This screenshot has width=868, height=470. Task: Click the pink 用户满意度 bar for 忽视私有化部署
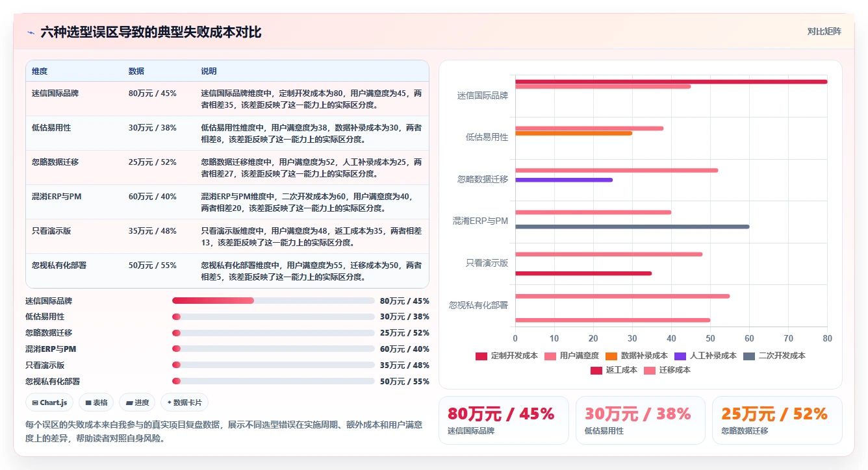622,296
